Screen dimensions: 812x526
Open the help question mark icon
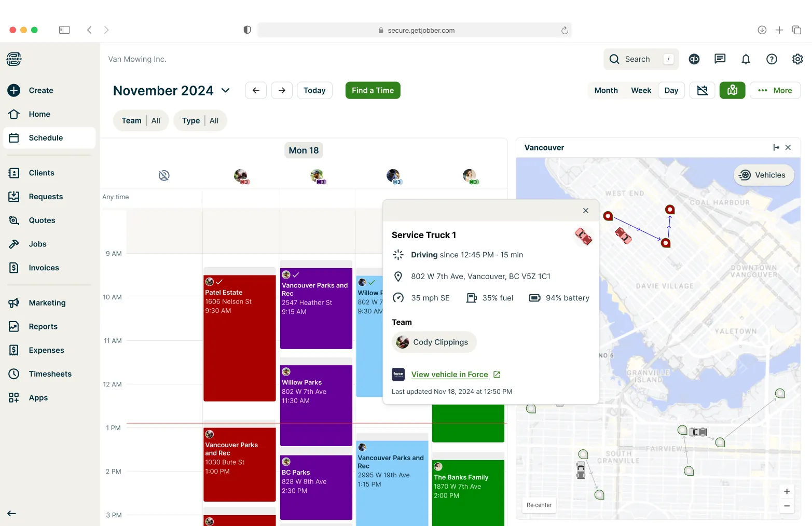coord(772,59)
